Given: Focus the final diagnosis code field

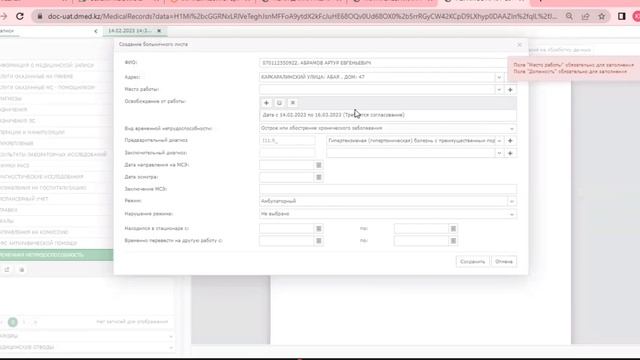Looking at the screenshot, I should pos(287,153).
